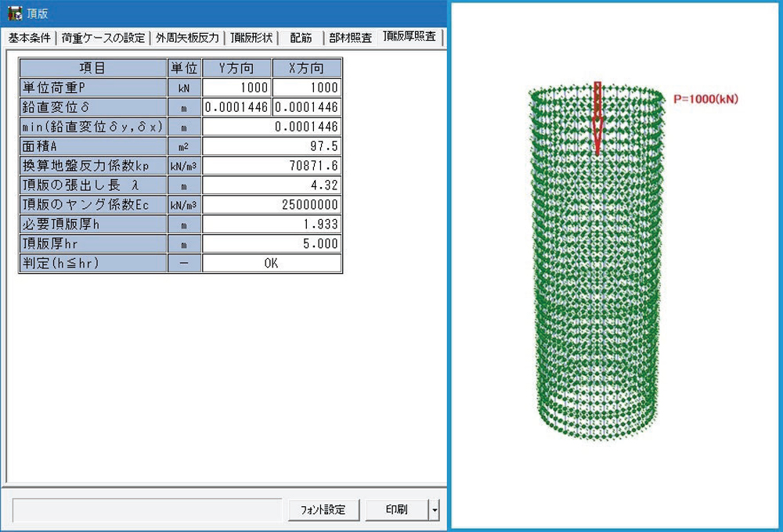Click the red load arrow on cylinder
This screenshot has height=532, width=783.
click(x=597, y=119)
